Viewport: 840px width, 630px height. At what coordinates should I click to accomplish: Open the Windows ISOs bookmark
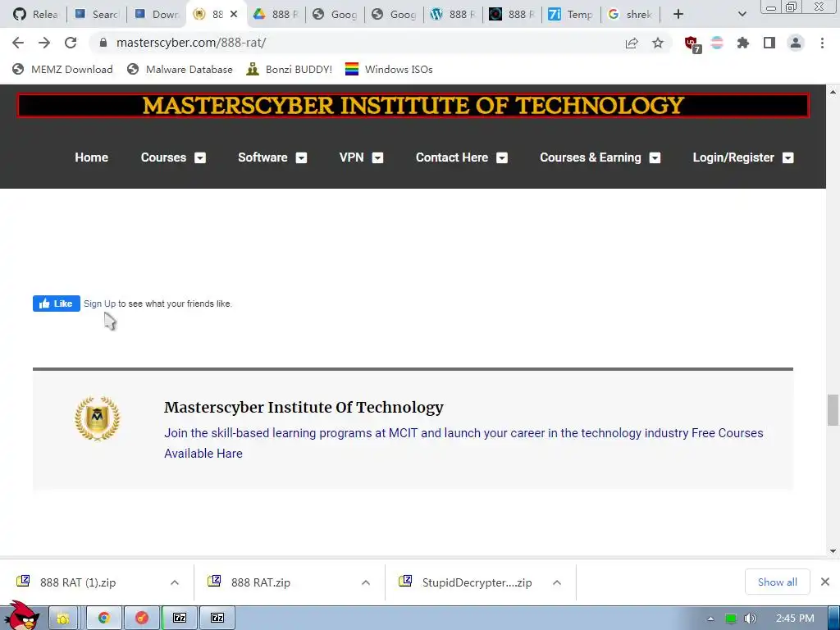click(389, 69)
